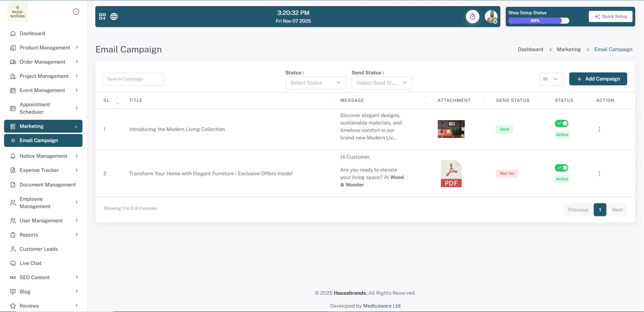Open the language globe icon
The image size is (644, 312).
click(114, 16)
